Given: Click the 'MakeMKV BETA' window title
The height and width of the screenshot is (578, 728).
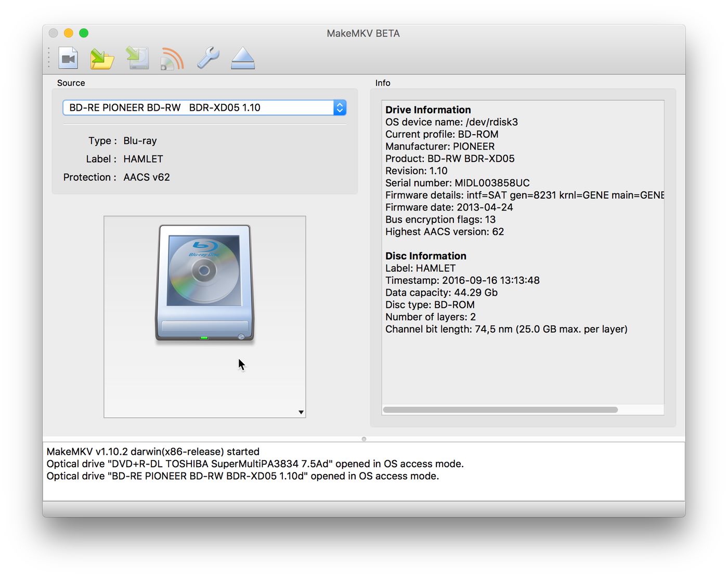Looking at the screenshot, I should click(363, 33).
